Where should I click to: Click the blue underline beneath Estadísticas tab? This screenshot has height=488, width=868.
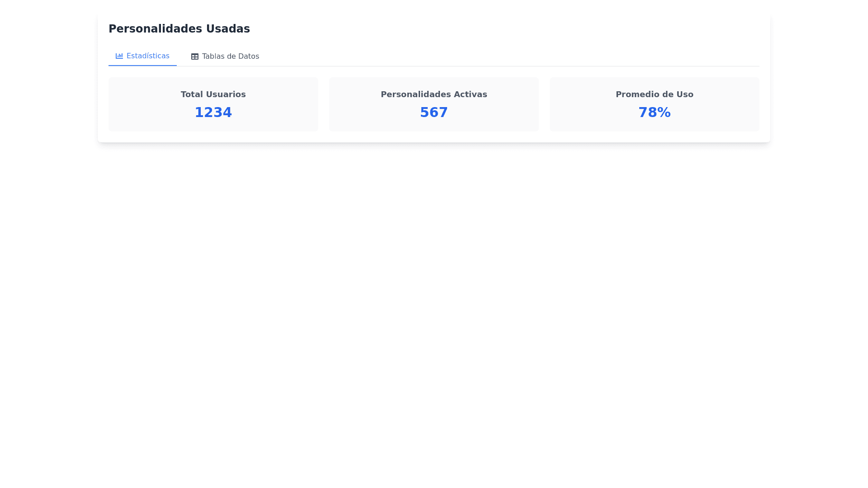point(142,66)
